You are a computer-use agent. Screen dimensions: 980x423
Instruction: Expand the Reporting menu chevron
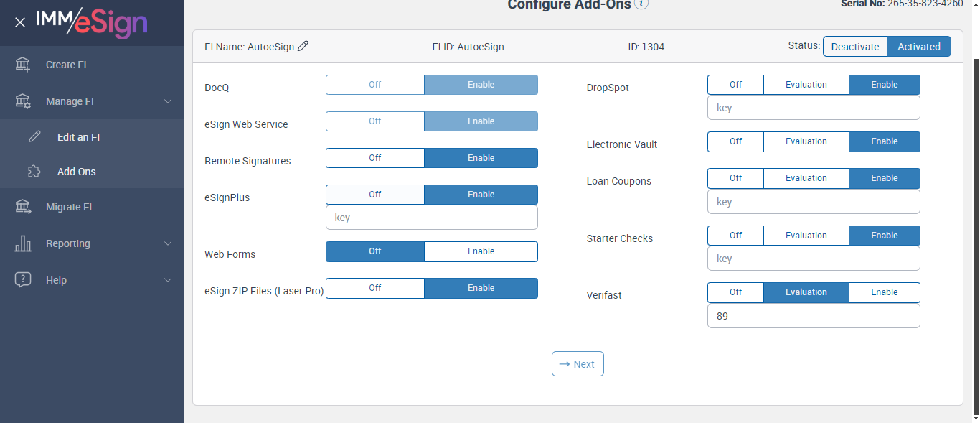[x=168, y=243]
